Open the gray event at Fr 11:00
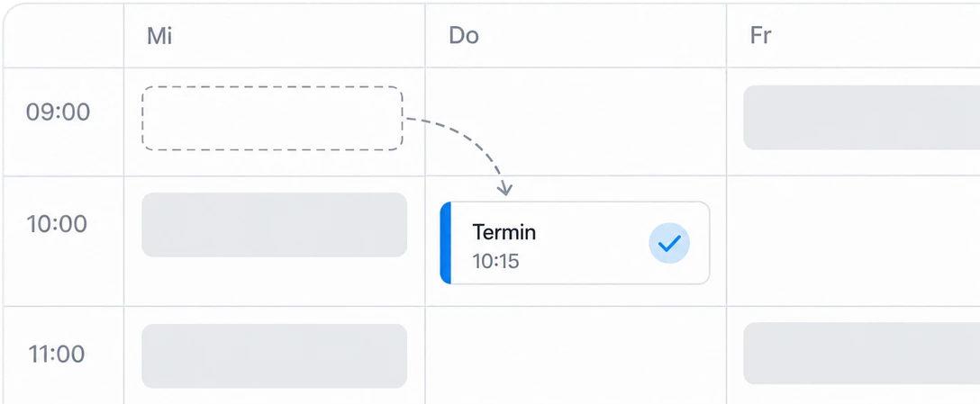Screen dimensions: 980x404 pyautogui.click(x=862, y=354)
